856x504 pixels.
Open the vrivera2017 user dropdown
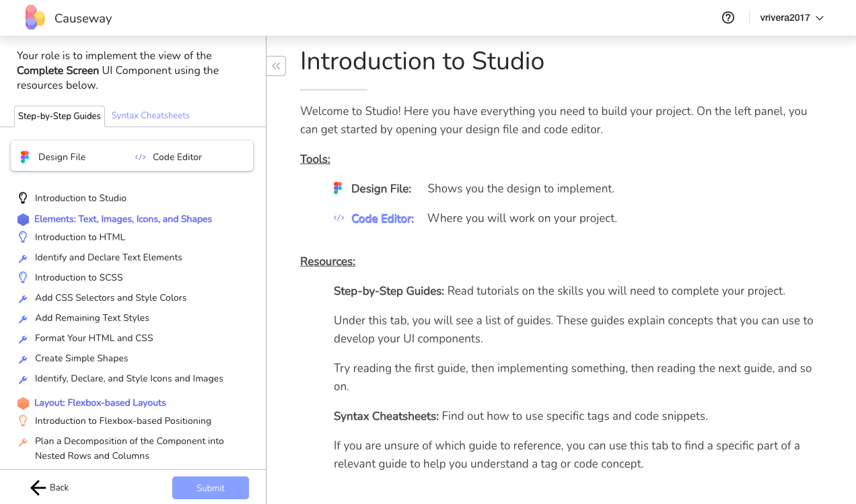(x=792, y=18)
